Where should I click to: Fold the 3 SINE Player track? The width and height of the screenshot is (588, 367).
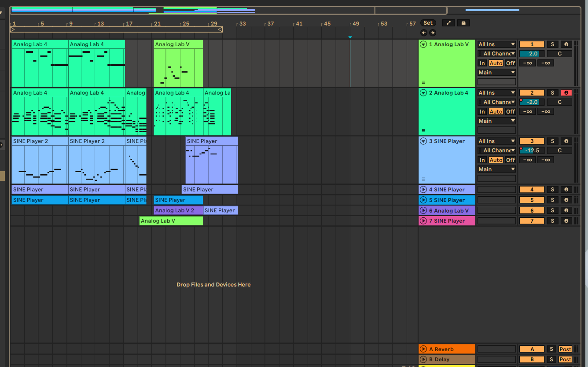423,141
